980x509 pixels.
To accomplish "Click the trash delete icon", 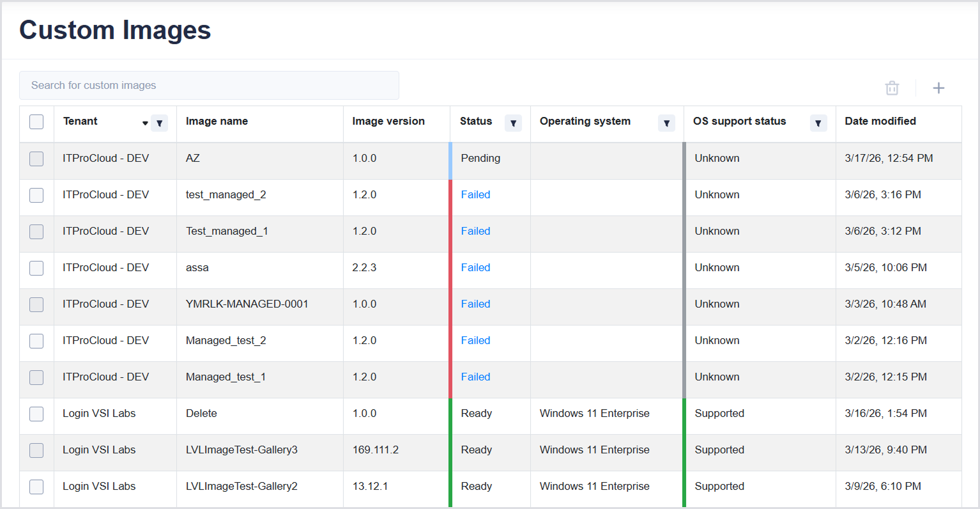I will coord(892,88).
